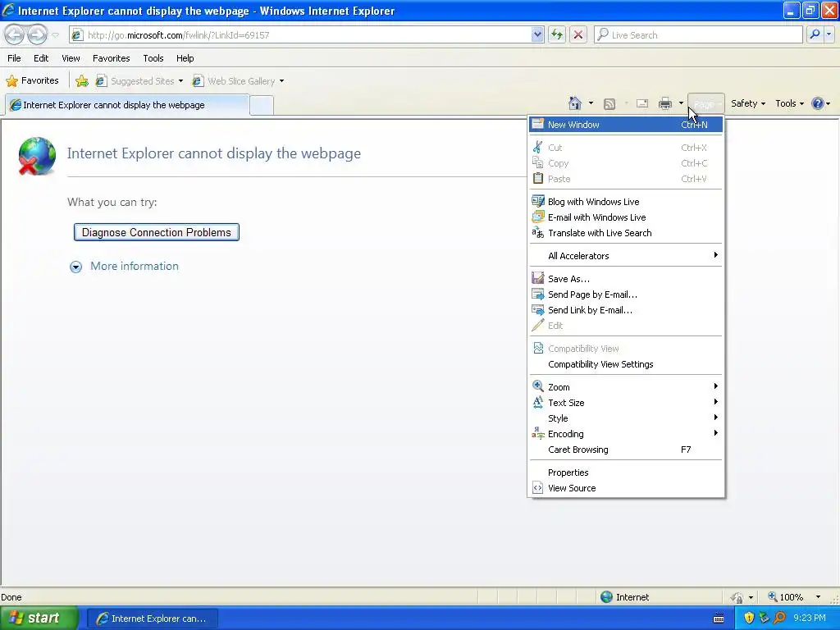Click the Forward navigation arrow button
The width and height of the screenshot is (840, 630).
coord(37,34)
